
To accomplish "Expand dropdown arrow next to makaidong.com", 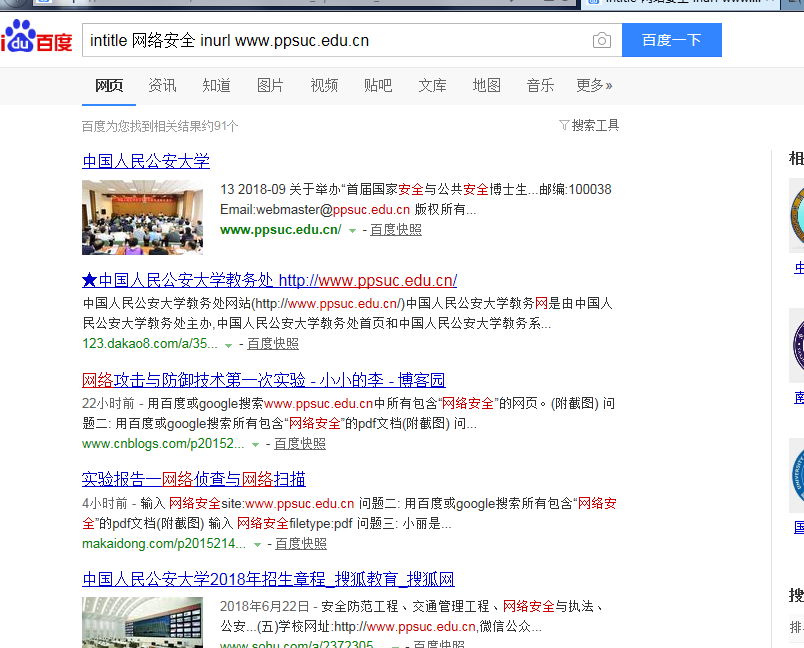I will 257,545.
